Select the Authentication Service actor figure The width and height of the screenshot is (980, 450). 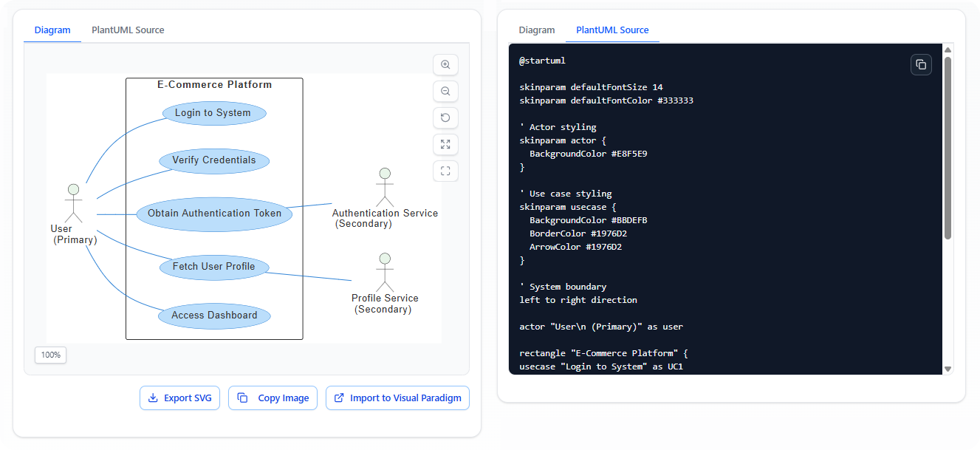(x=384, y=187)
